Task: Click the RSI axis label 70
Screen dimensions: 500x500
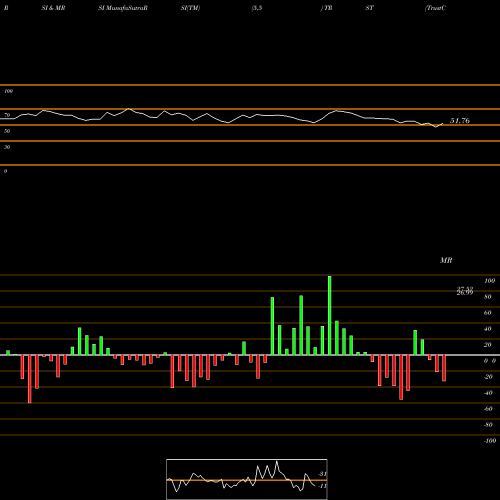Action: click(x=7, y=115)
